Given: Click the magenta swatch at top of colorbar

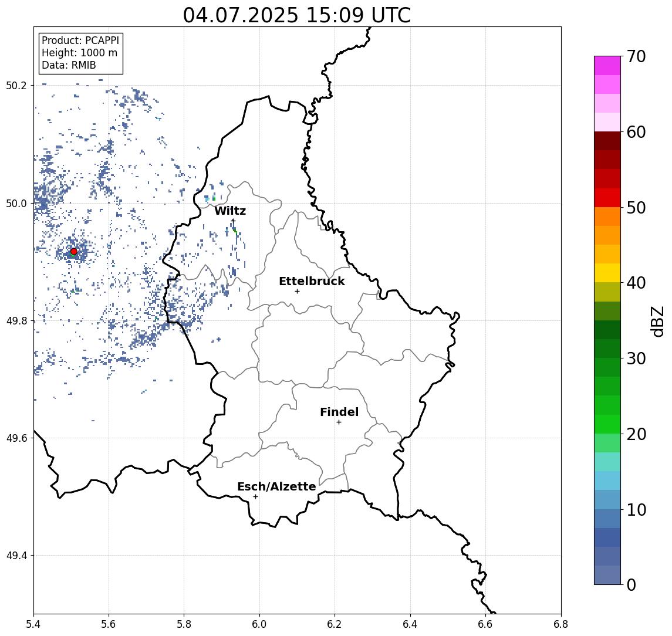Looking at the screenshot, I should tap(607, 66).
